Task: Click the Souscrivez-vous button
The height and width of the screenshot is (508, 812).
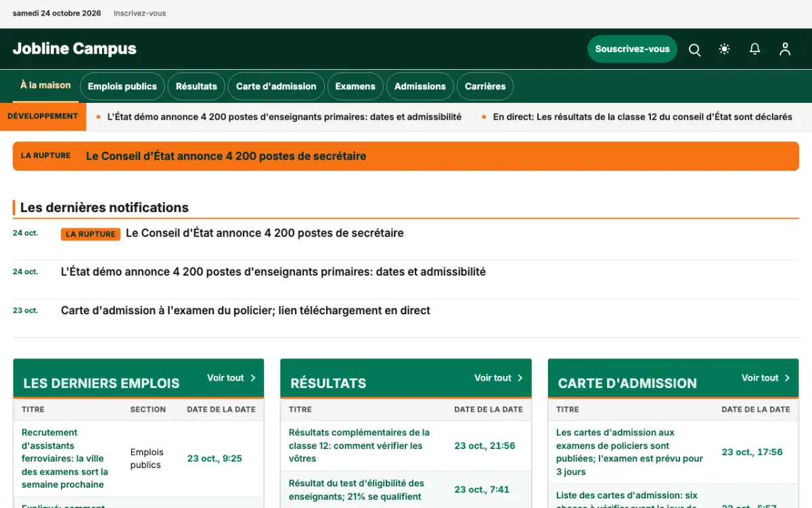Action: pyautogui.click(x=632, y=49)
